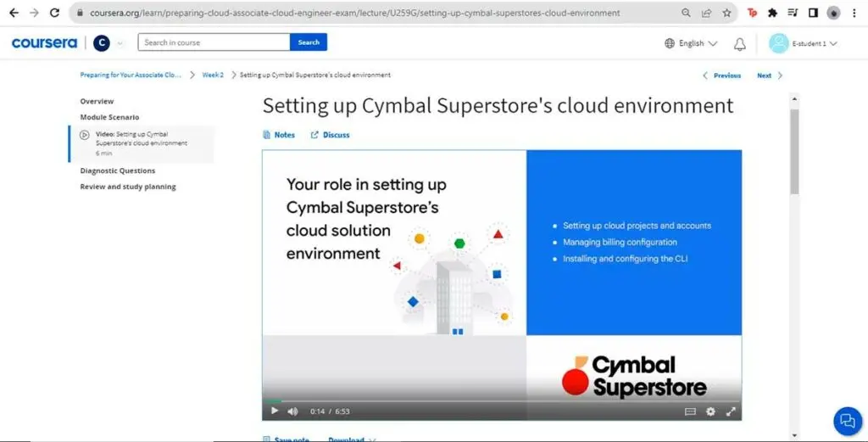Click the page vertical scrollbar thumb
The image size is (868, 442).
pyautogui.click(x=795, y=152)
